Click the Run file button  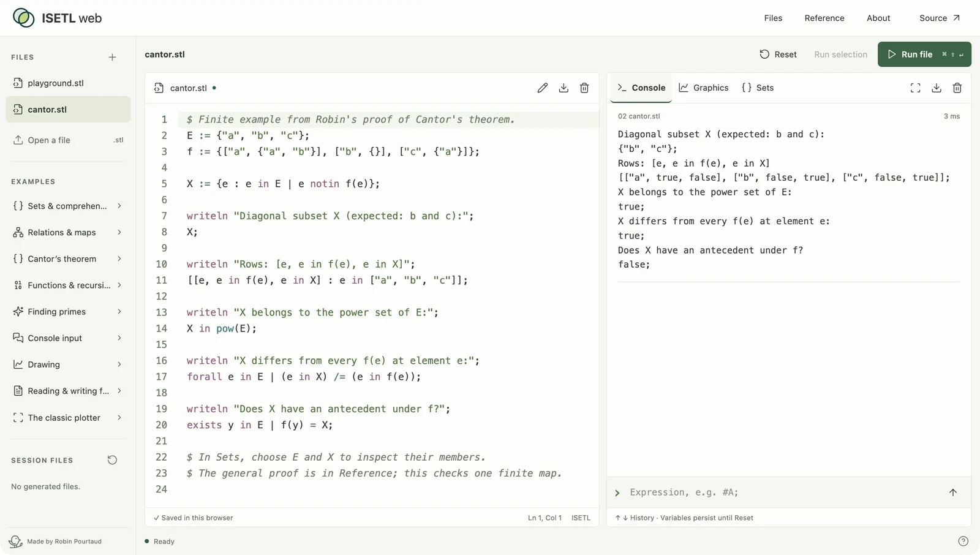[924, 54]
